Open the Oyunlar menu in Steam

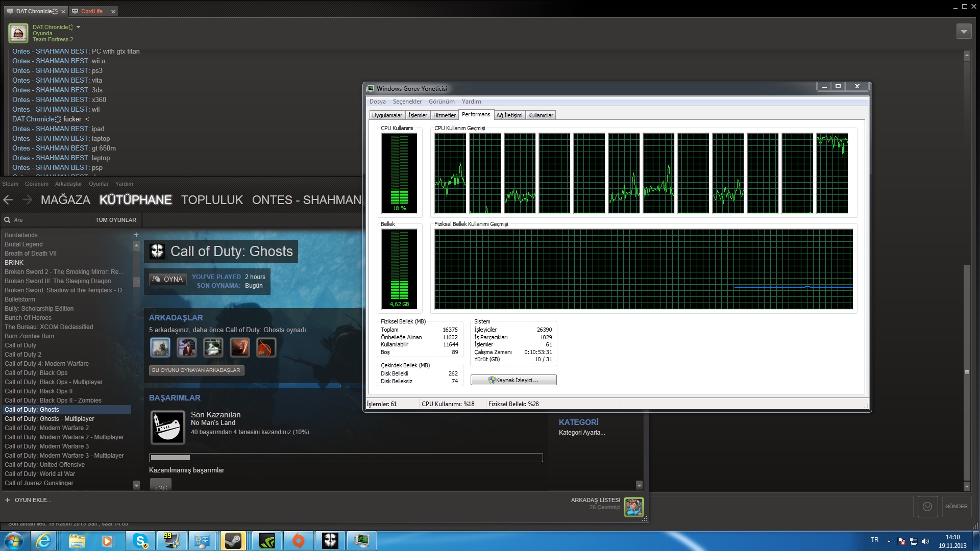tap(99, 184)
